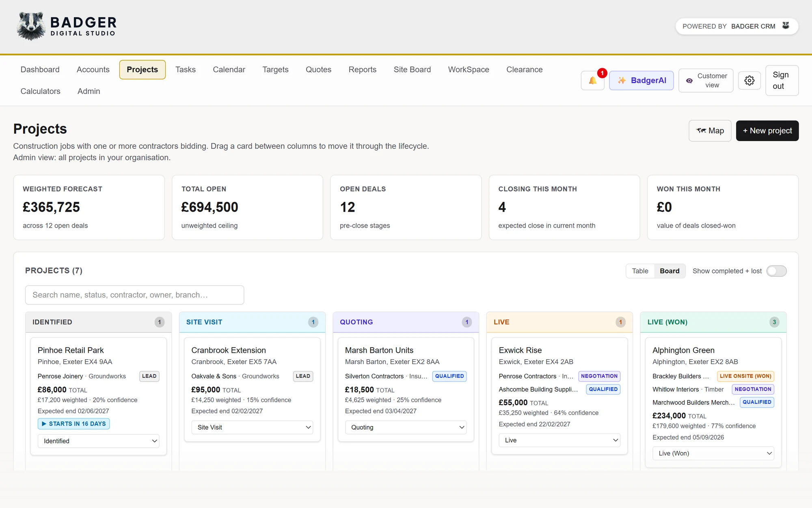
Task: Click the Won This Month £0 card
Action: coord(723,207)
